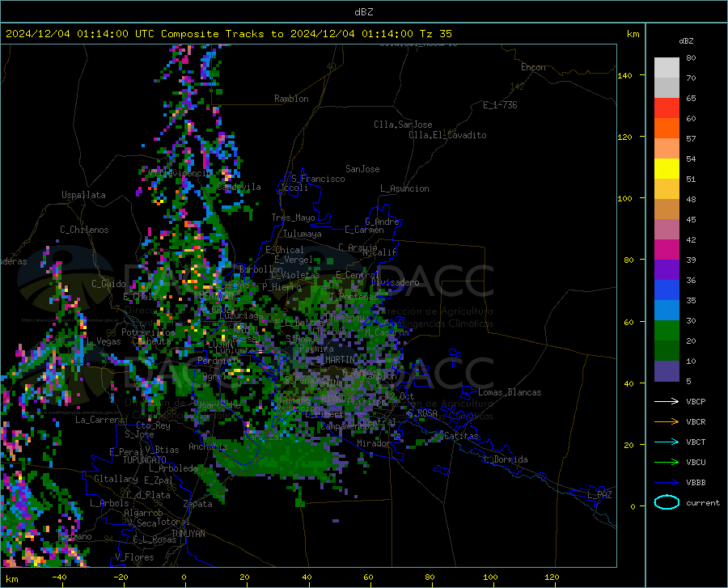Viewport: 728px width, 588px height.
Task: Click the Tulumaya map label
Action: click(x=303, y=234)
